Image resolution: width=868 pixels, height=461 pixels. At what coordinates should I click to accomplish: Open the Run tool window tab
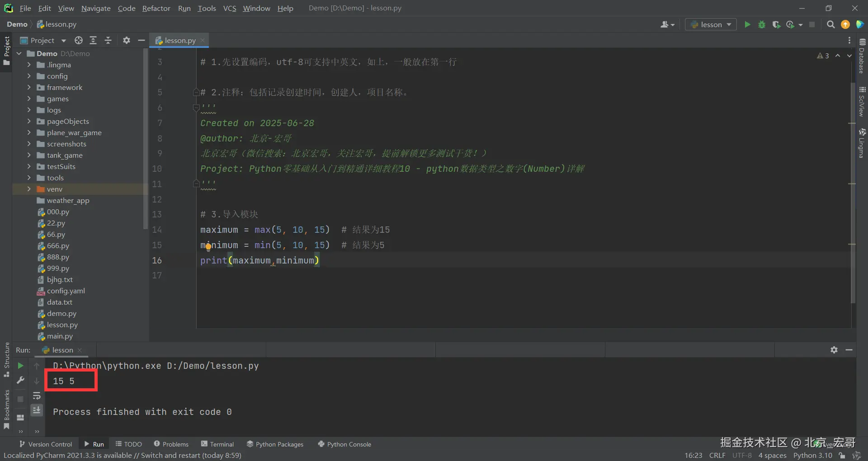(94, 444)
